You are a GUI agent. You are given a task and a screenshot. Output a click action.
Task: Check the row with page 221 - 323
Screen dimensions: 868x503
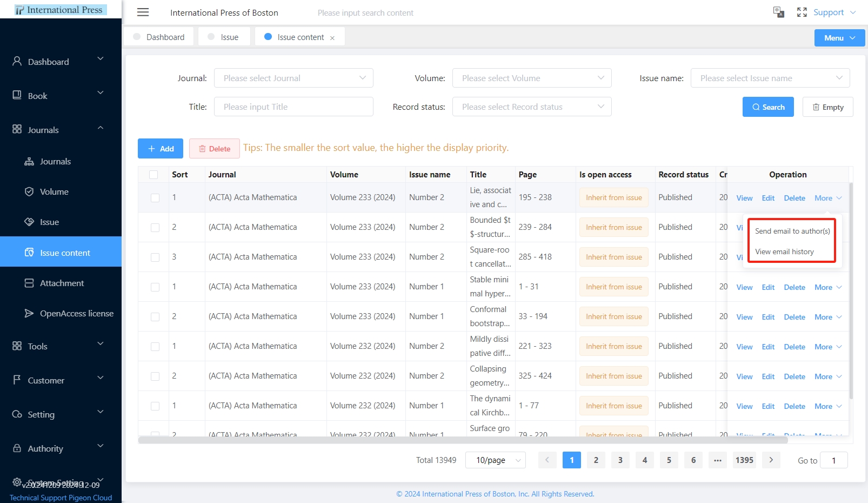pos(155,347)
